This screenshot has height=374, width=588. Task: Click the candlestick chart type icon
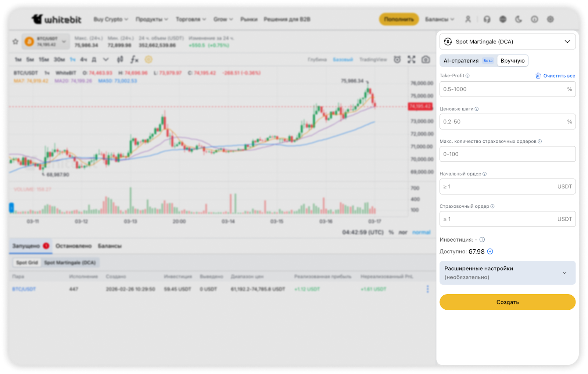click(x=120, y=59)
